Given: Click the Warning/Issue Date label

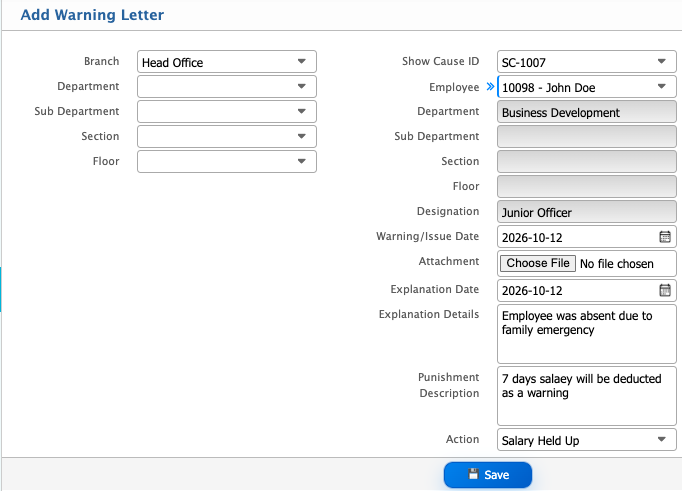Looking at the screenshot, I should 427,236.
